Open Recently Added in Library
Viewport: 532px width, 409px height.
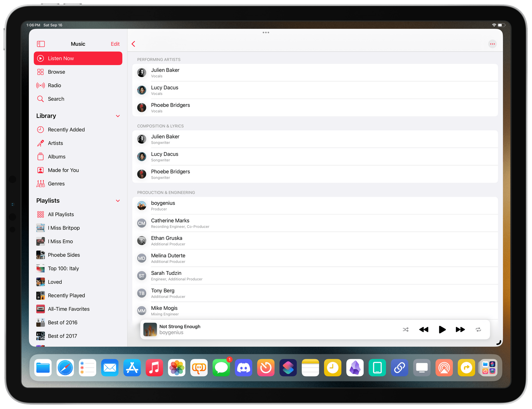click(78, 129)
